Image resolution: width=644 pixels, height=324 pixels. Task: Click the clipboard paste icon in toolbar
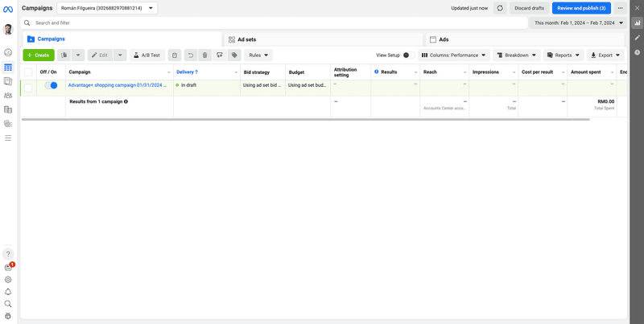tap(175, 55)
